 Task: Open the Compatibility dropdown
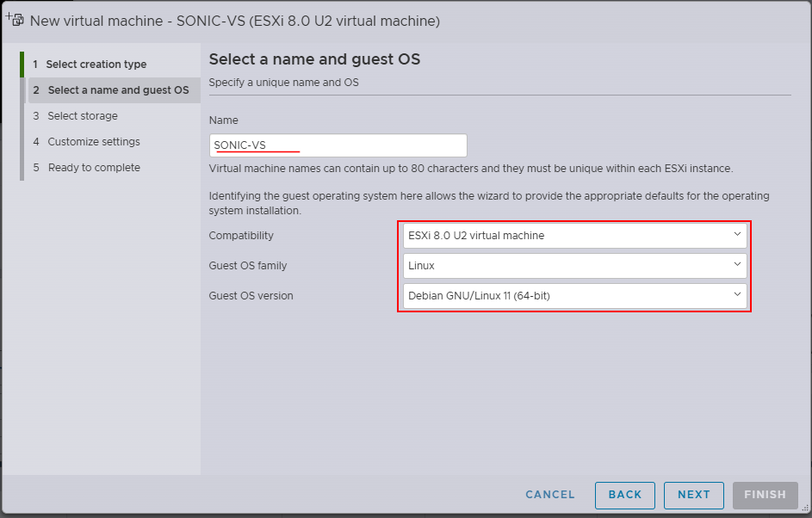[x=575, y=236]
